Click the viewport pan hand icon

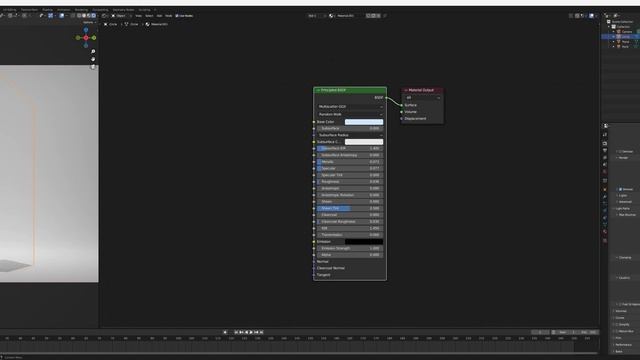93,59
